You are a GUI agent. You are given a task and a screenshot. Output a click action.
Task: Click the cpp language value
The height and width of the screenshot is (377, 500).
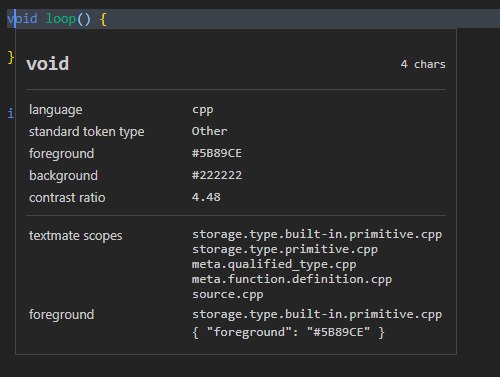[x=203, y=110]
